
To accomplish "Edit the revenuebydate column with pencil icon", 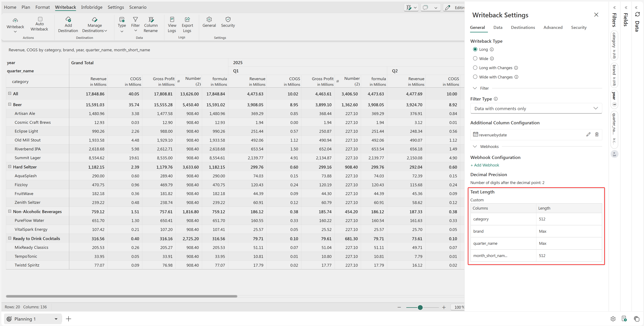I will 588,134.
